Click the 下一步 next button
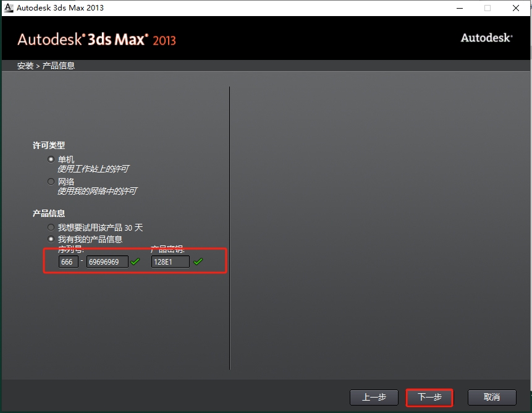The image size is (532, 413). [429, 397]
